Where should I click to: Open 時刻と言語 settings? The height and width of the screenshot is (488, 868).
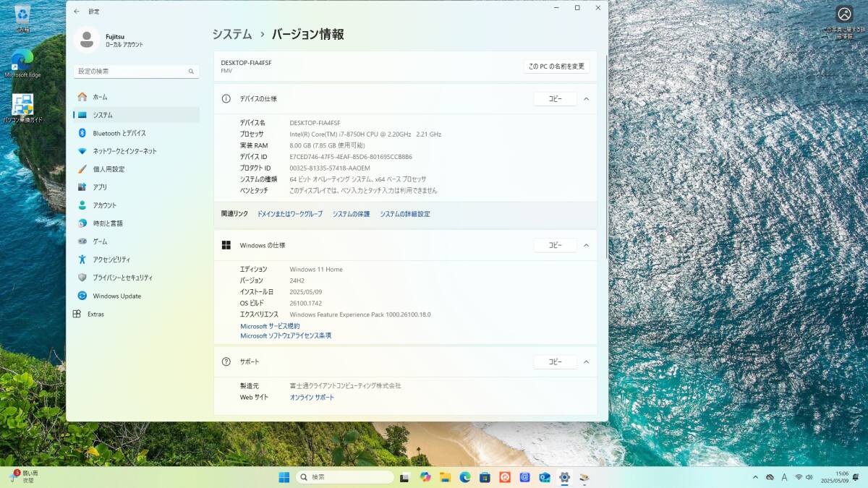pos(136,223)
